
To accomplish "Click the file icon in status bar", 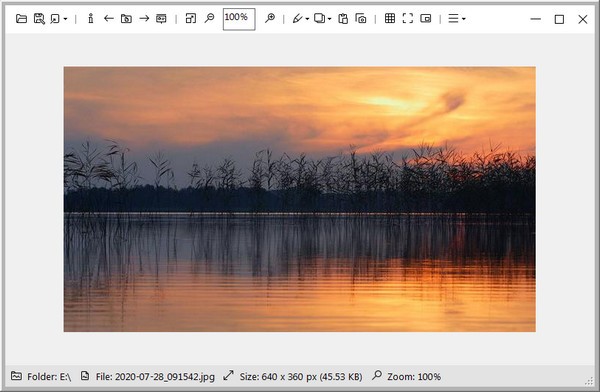I will tap(85, 376).
